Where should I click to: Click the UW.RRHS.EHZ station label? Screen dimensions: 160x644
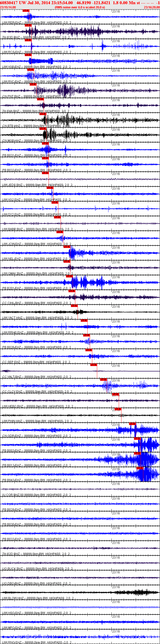38,332
